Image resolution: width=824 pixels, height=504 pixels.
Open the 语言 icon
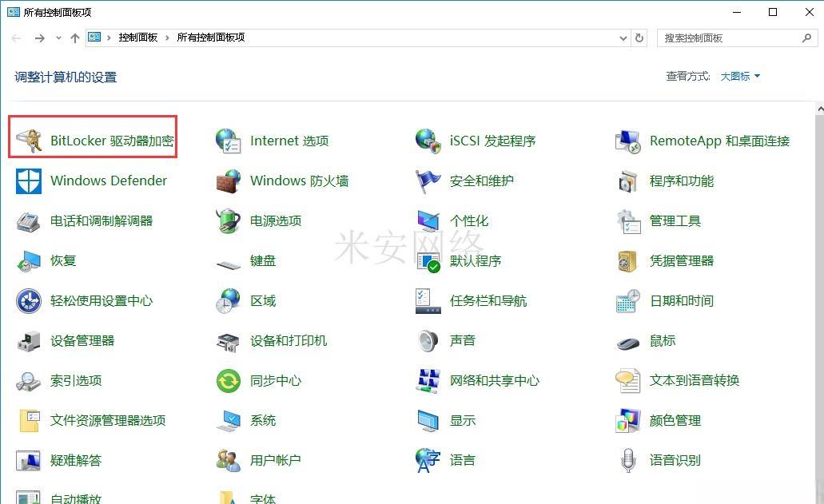click(x=428, y=460)
